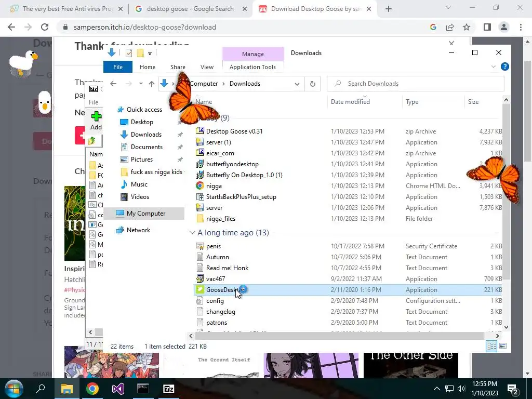Open the Share ribbon tab
Image resolution: width=532 pixels, height=399 pixels.
coord(178,67)
